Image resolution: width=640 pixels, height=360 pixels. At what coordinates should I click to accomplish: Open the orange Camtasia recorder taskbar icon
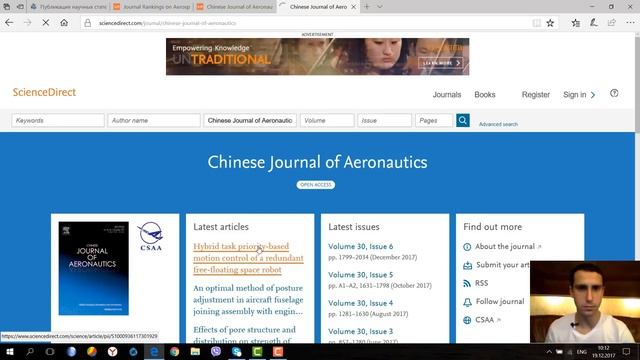278,351
